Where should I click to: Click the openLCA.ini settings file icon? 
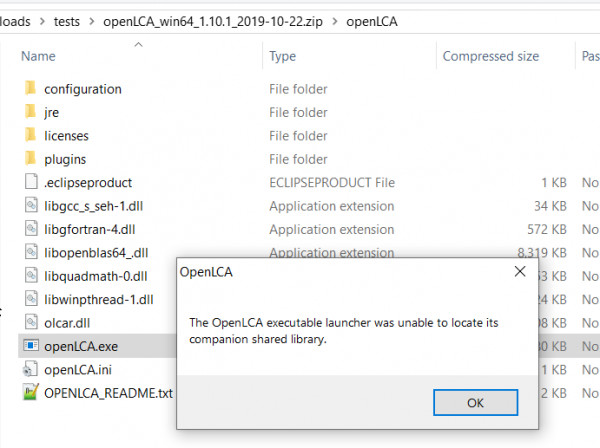30,369
